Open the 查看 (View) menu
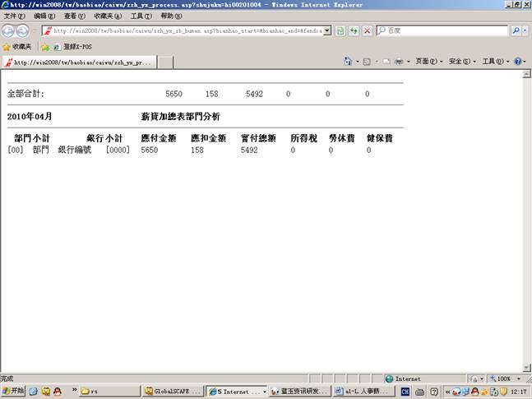The height and width of the screenshot is (399, 532). [x=75, y=16]
